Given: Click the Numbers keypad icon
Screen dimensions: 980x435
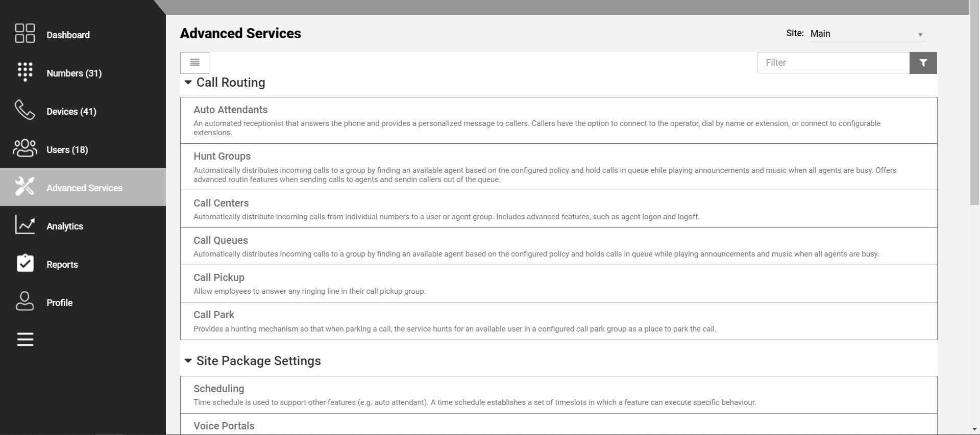Looking at the screenshot, I should click(x=25, y=72).
